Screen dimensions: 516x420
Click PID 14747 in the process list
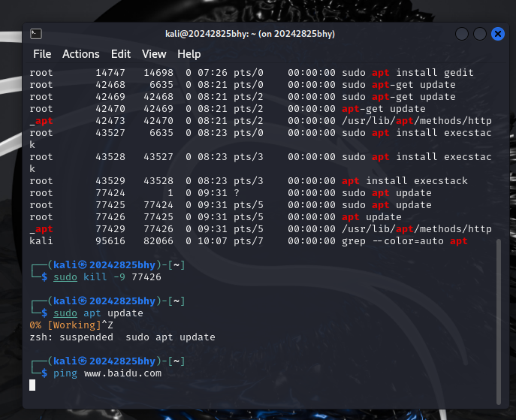pyautogui.click(x=110, y=73)
